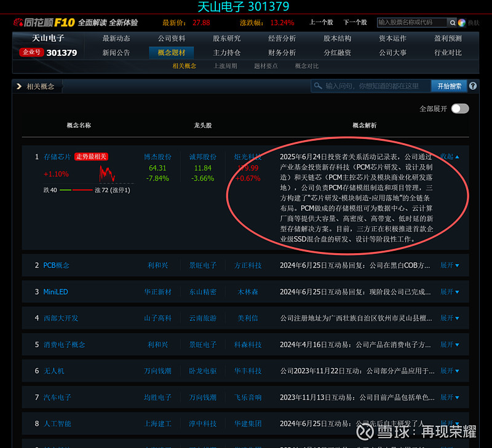492x448 pixels.
Task: Open the 汽车电子 concept link
Action: pyautogui.click(x=57, y=397)
